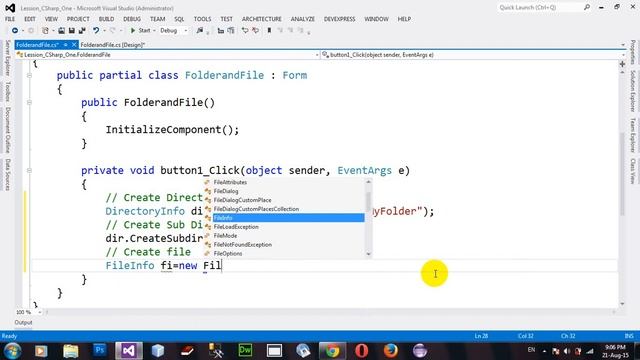Open the SQL menu
The image size is (640, 360).
[x=179, y=19]
